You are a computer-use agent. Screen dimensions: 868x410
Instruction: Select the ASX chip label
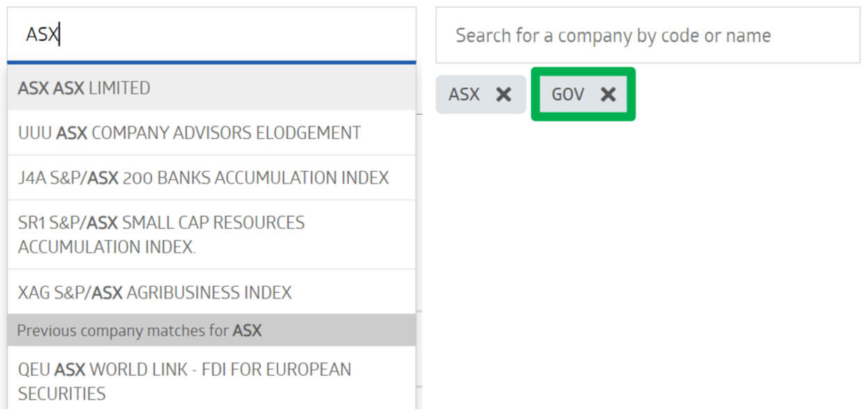coord(464,95)
